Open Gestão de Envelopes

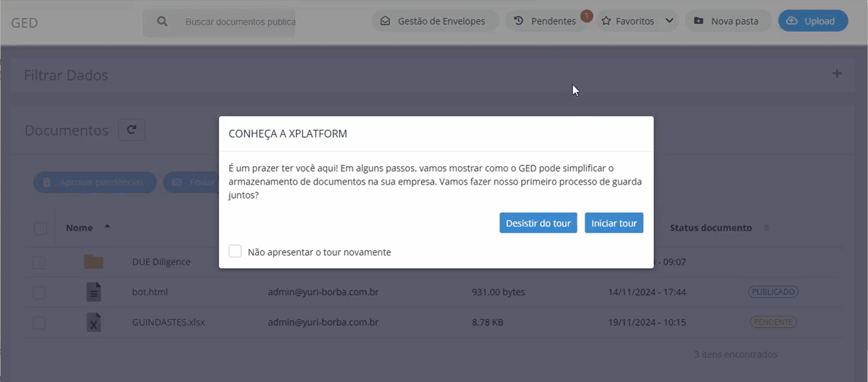tap(435, 21)
